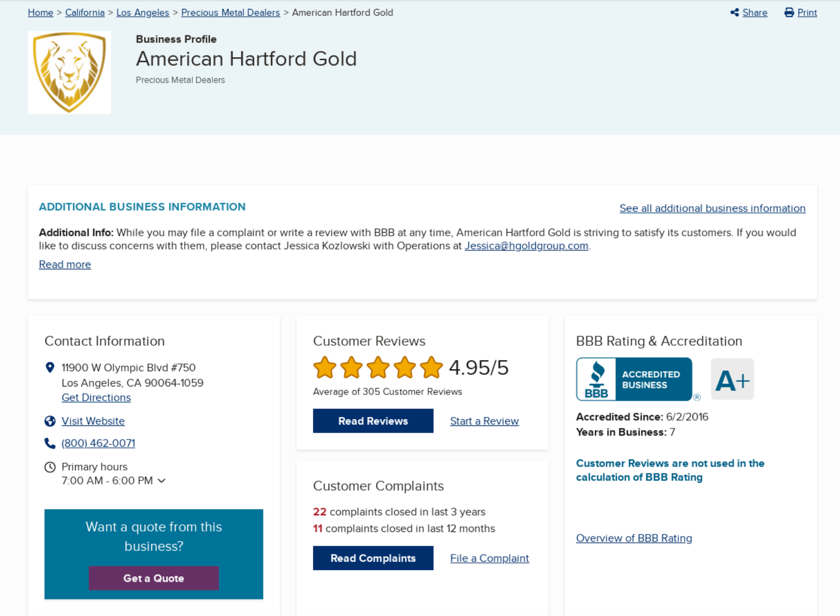This screenshot has height=616, width=840.
Task: Go to California in breadcrumb
Action: 85,13
